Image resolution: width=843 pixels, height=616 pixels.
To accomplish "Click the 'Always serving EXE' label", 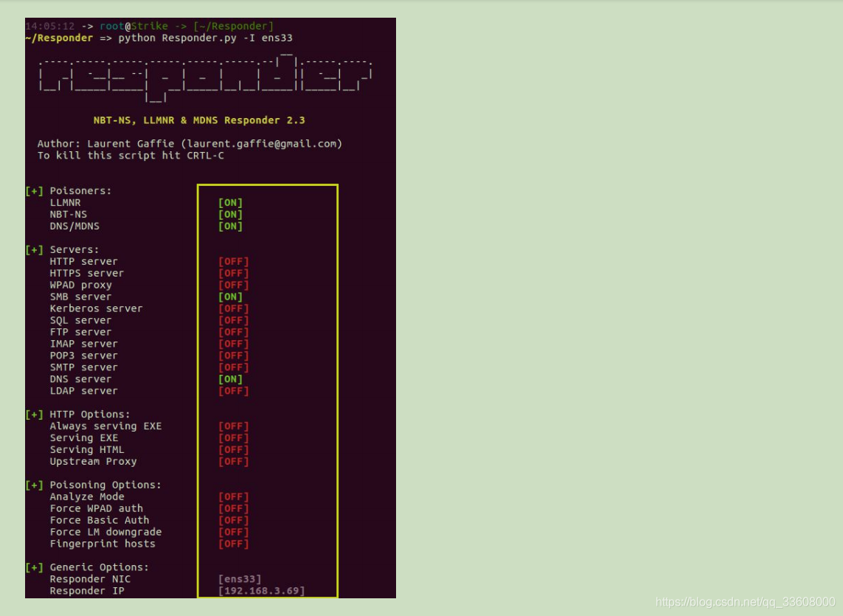I will point(106,426).
